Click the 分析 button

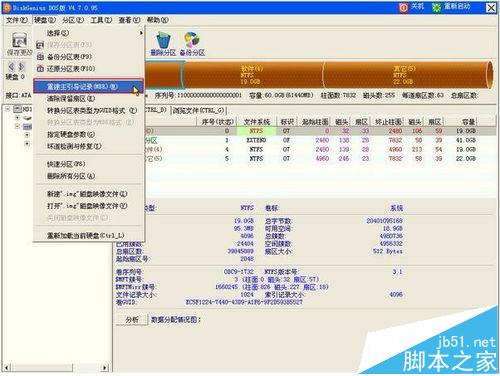(132, 320)
